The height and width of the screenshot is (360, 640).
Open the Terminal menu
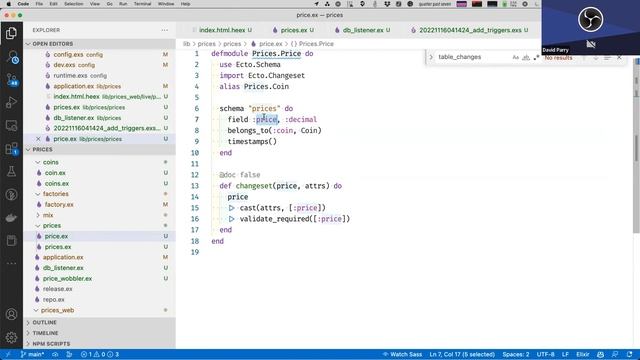(142, 4)
